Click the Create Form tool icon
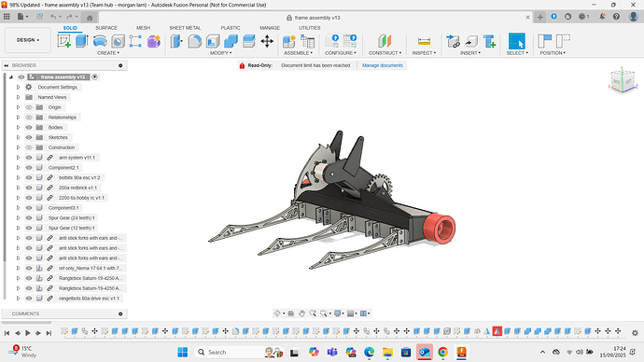 [x=154, y=41]
